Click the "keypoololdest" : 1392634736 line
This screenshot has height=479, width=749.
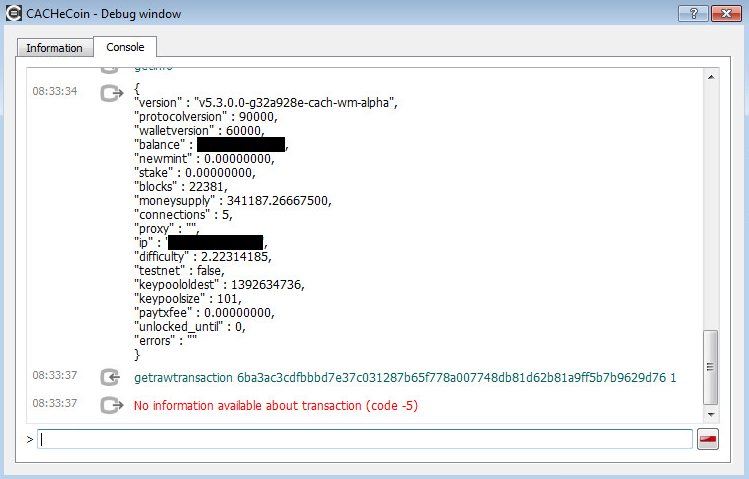pos(219,285)
